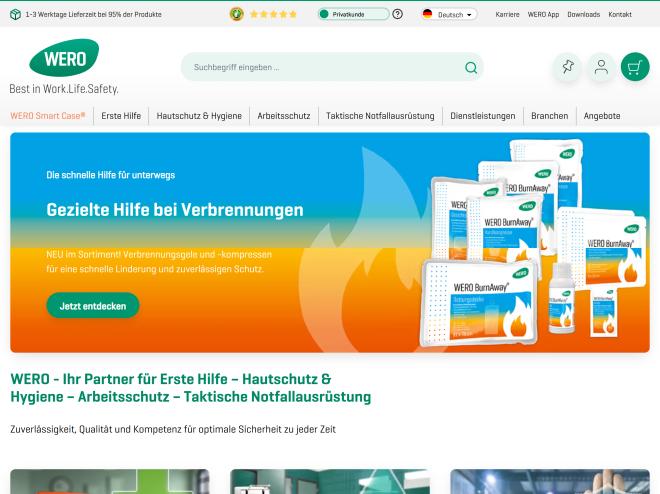
Task: Click the 1-3 Werktage Lieferzeit text
Action: coord(93,14)
